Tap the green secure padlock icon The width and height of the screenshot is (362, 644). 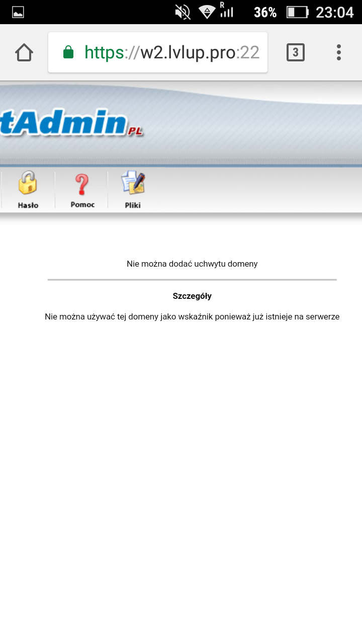68,52
